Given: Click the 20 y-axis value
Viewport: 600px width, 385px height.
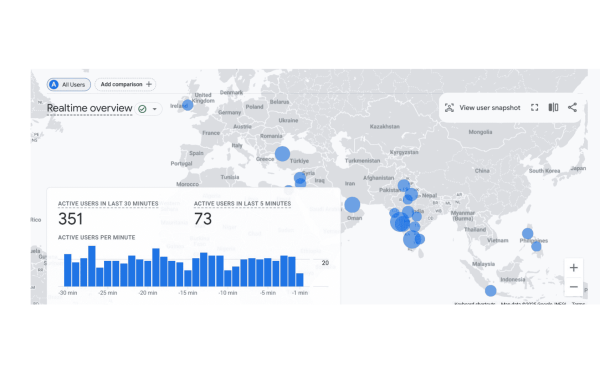Looking at the screenshot, I should click(x=325, y=263).
